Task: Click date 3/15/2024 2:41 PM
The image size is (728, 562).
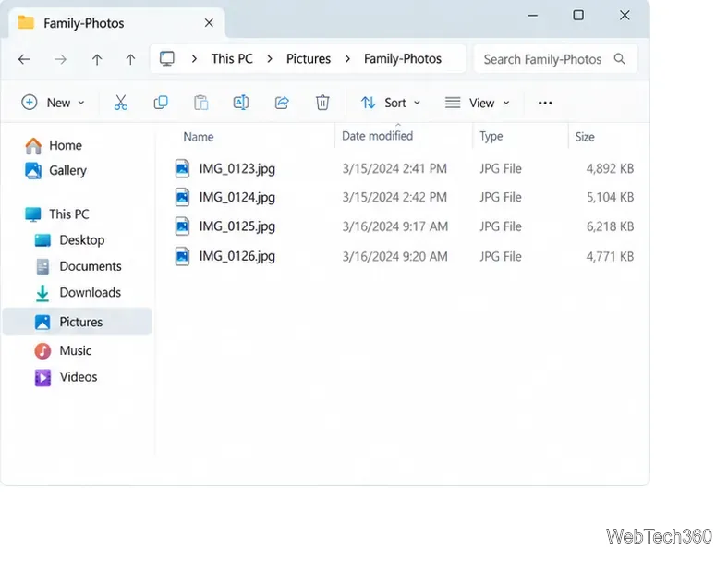Action: [x=394, y=168]
